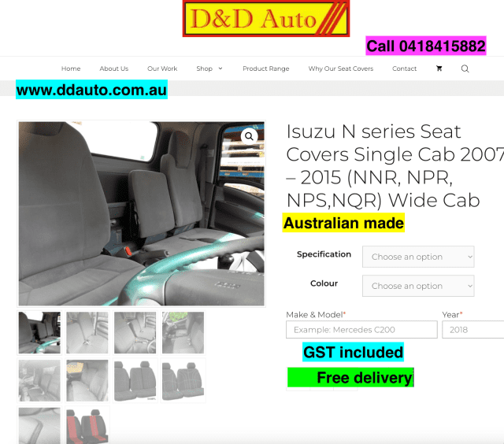The width and height of the screenshot is (504, 444).
Task: Click the Isuzu N series product title
Action: 395,166
